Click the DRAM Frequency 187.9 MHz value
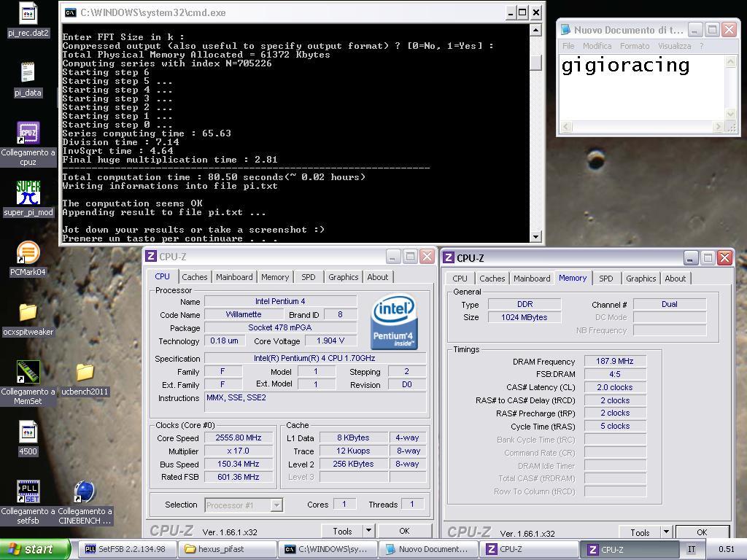 614,361
